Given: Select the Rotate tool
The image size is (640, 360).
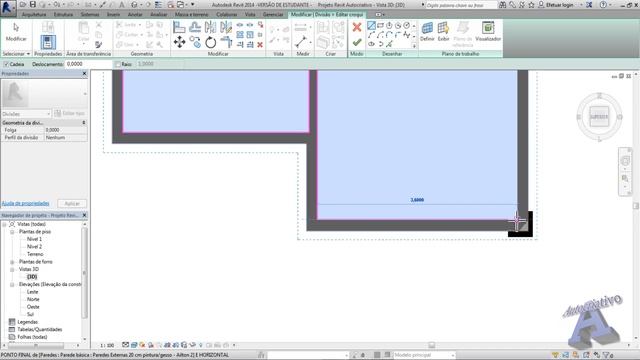Looking at the screenshot, I should tap(211, 42).
